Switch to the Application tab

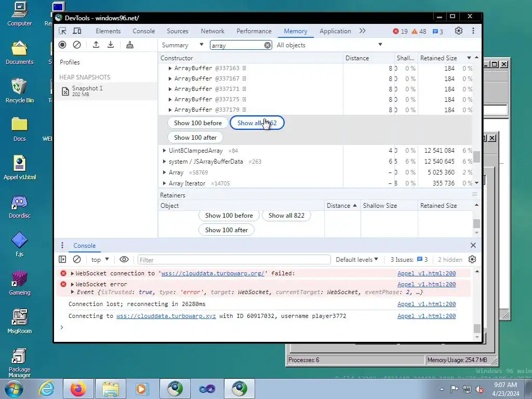pos(335,31)
